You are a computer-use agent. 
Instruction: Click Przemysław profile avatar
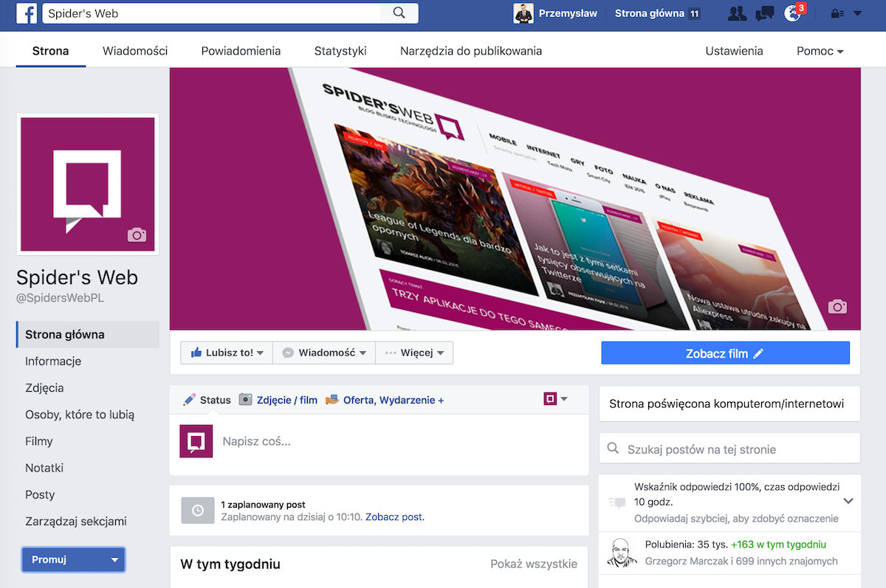[523, 13]
